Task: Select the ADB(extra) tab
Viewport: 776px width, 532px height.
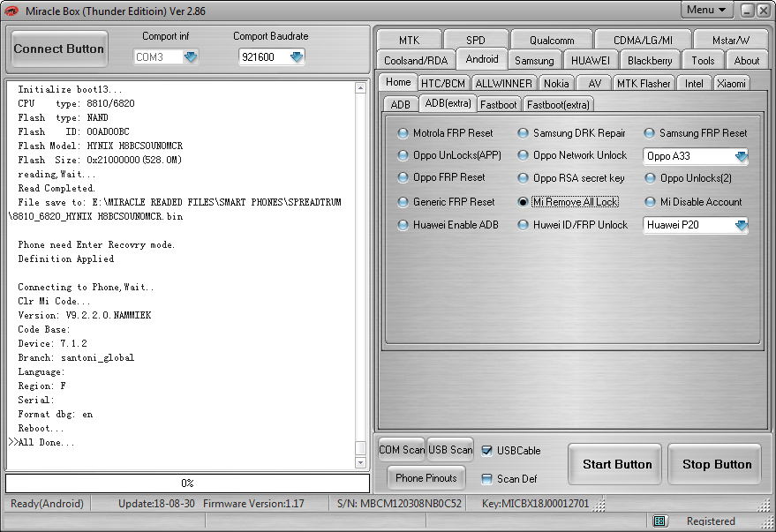Action: pyautogui.click(x=448, y=103)
